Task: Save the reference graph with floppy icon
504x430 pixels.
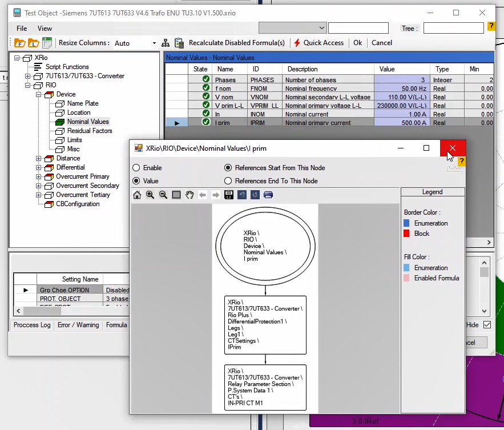Action: (229, 195)
